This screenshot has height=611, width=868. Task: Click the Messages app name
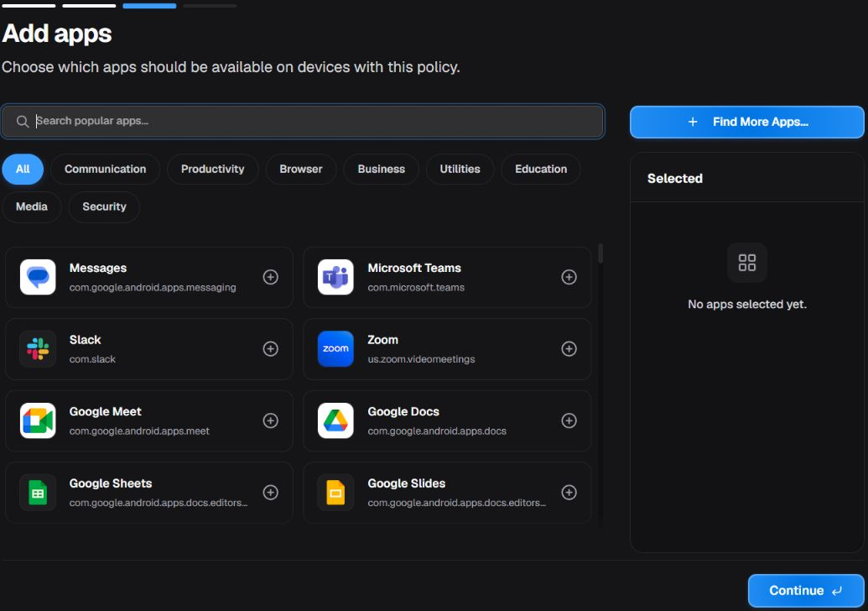pos(98,268)
